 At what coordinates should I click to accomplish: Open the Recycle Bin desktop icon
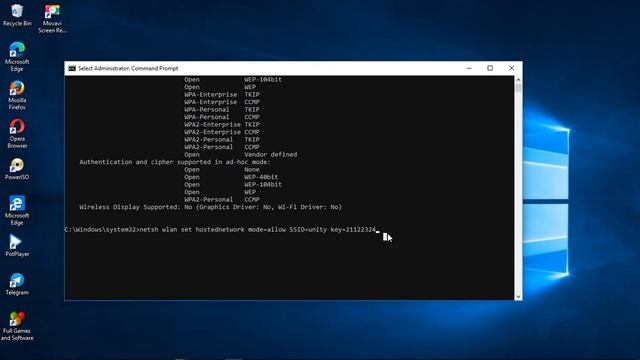pos(17,15)
